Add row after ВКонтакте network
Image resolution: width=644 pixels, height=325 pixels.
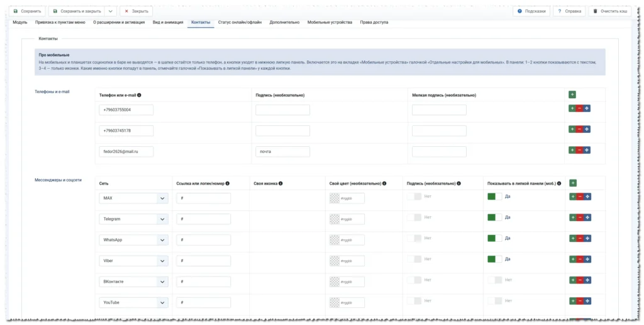(x=573, y=280)
